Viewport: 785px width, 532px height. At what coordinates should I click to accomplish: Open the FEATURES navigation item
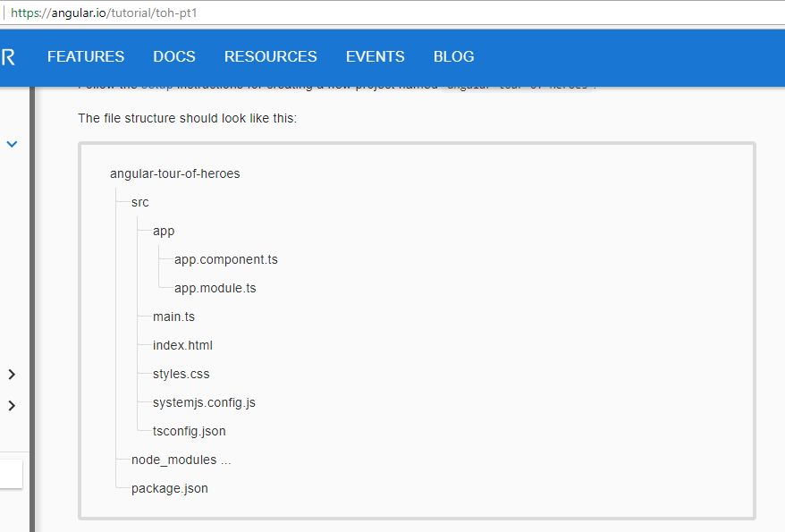(85, 56)
